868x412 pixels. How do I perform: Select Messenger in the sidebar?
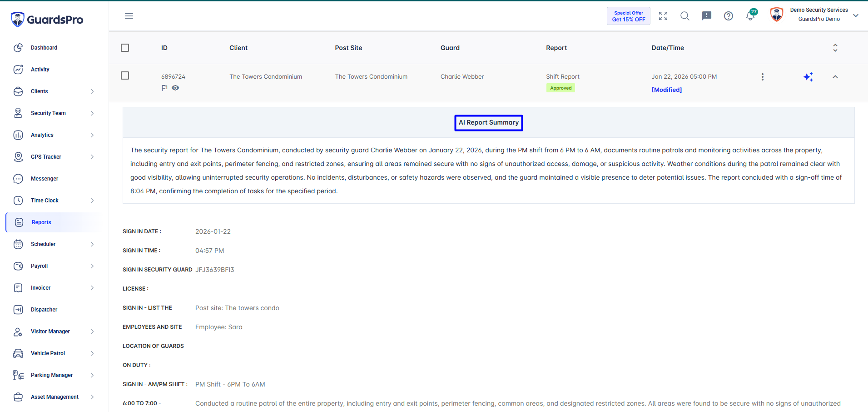click(54, 179)
